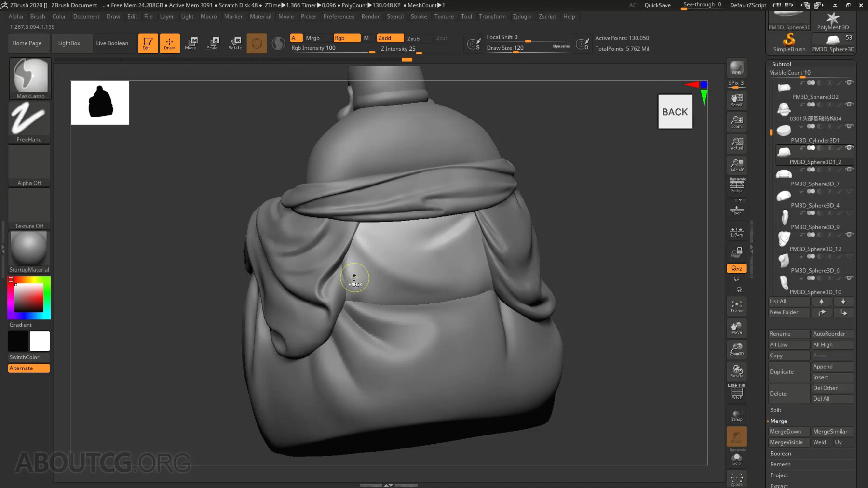This screenshot has height=488, width=868.
Task: Open the MaskLasso brush thumbnail
Action: coord(30,79)
